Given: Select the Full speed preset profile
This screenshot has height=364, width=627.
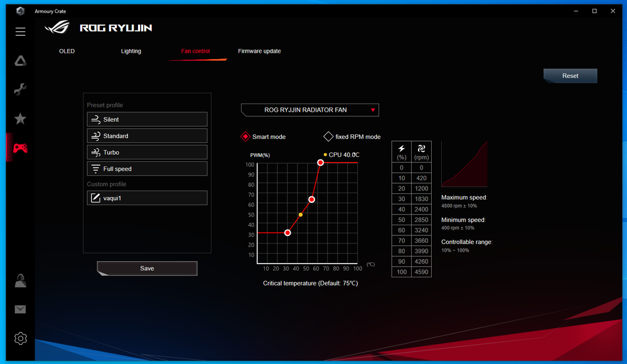Looking at the screenshot, I should pos(147,169).
